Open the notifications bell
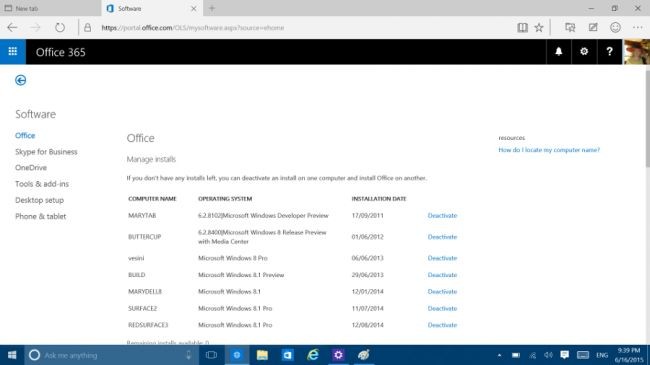 point(558,51)
